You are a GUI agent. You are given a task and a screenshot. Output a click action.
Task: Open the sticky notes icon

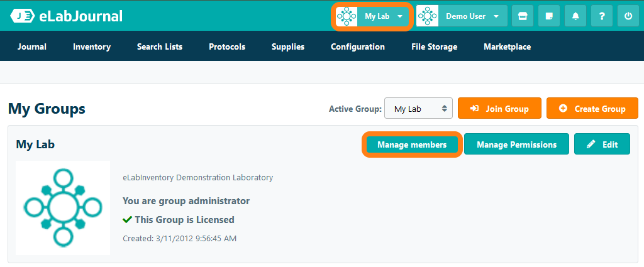click(x=549, y=16)
